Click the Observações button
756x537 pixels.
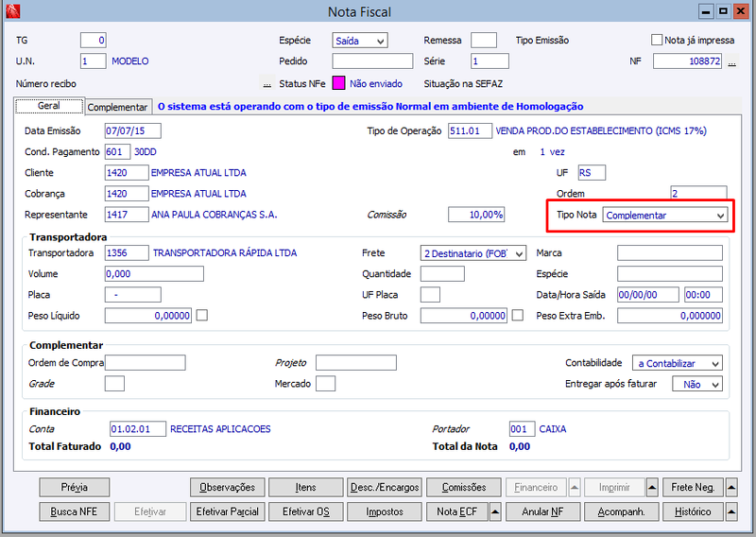click(227, 487)
